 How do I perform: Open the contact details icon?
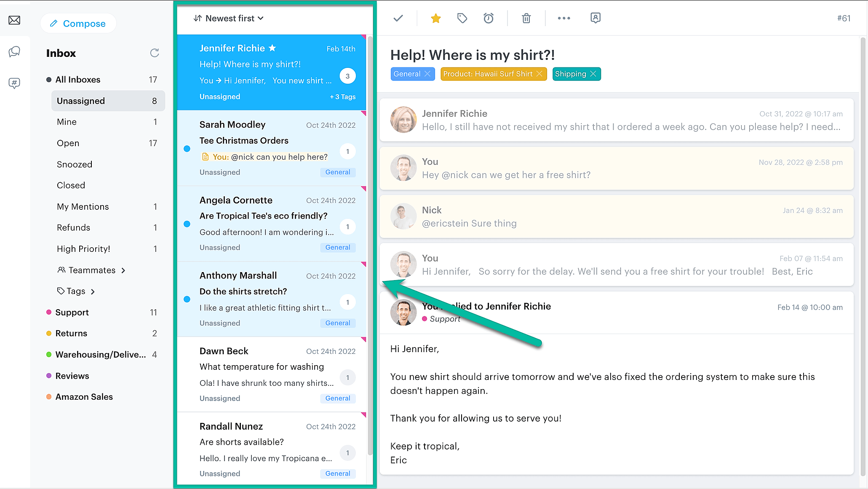pos(595,18)
